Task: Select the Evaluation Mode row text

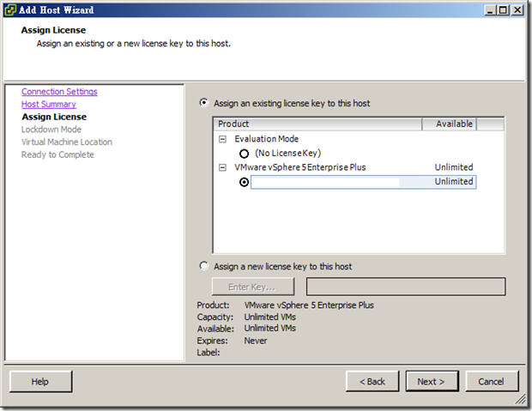Action: (266, 139)
